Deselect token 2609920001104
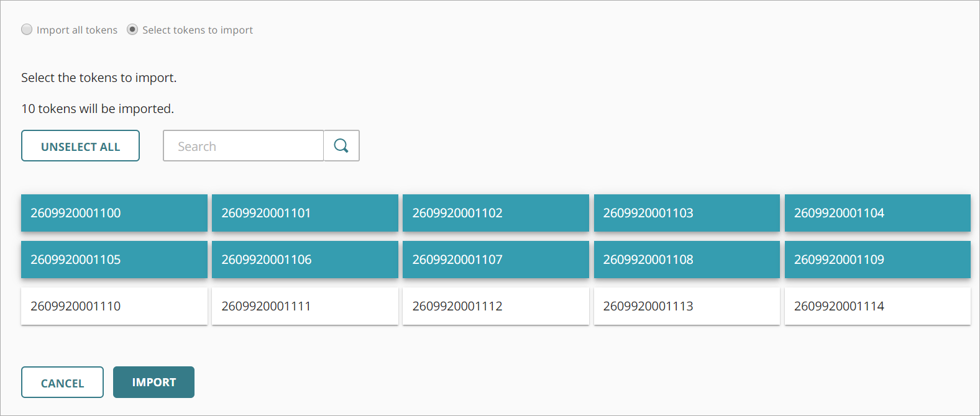Screen dimensions: 980x416 click(x=877, y=213)
